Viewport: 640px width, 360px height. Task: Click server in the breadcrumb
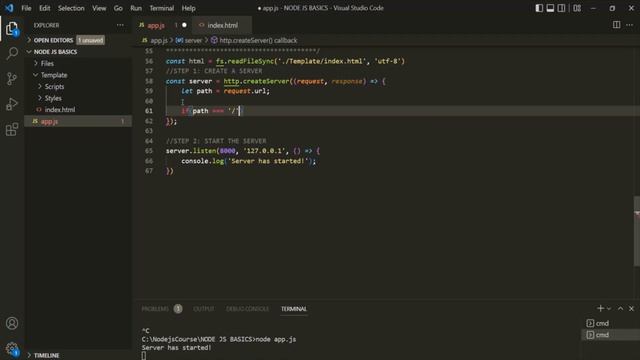click(x=193, y=40)
